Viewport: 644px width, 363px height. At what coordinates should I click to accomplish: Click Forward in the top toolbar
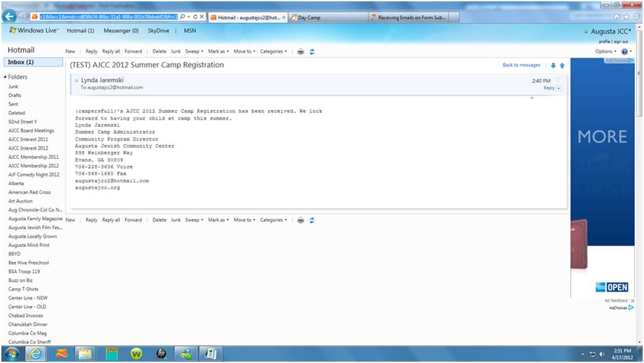[x=133, y=51]
